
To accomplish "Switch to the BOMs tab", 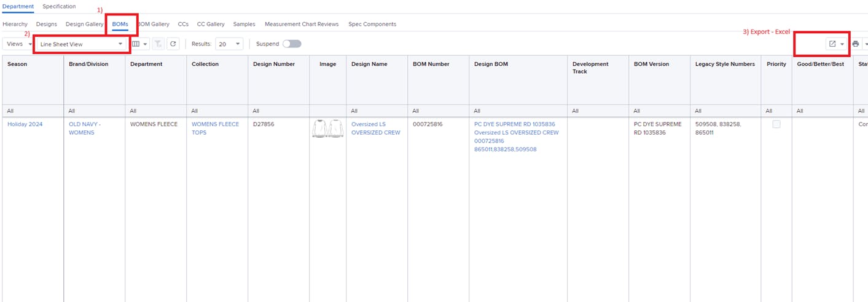I will point(120,24).
